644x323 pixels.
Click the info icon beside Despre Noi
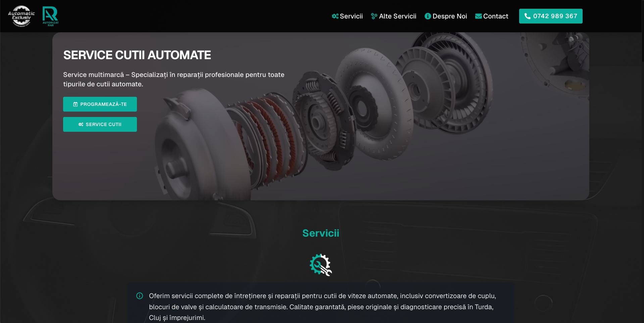(428, 16)
